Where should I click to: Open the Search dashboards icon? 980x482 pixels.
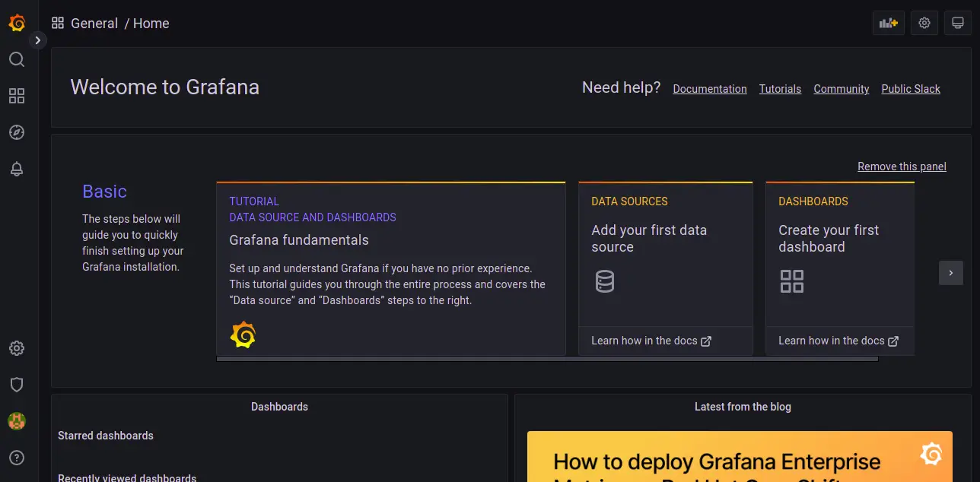(17, 59)
